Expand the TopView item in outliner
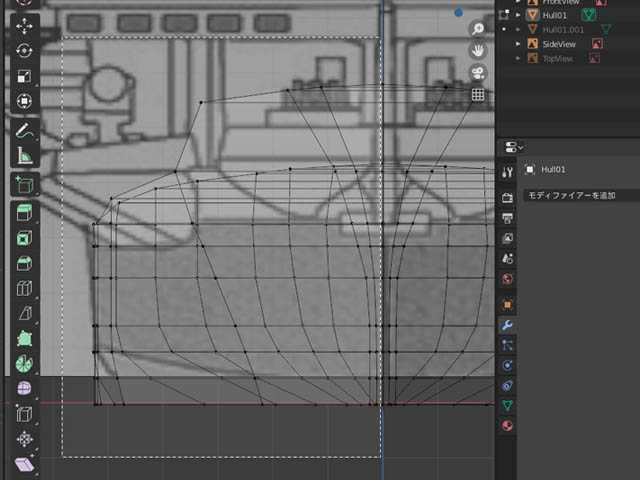 point(518,59)
